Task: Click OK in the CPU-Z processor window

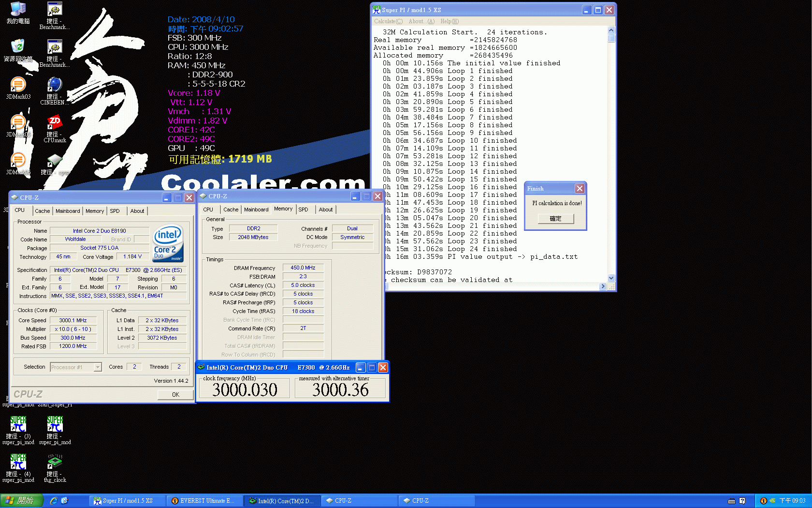Action: (175, 395)
